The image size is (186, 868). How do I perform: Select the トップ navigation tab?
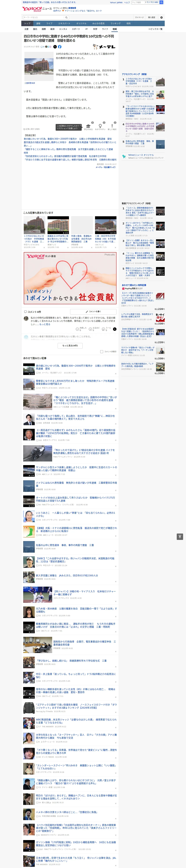27,24
